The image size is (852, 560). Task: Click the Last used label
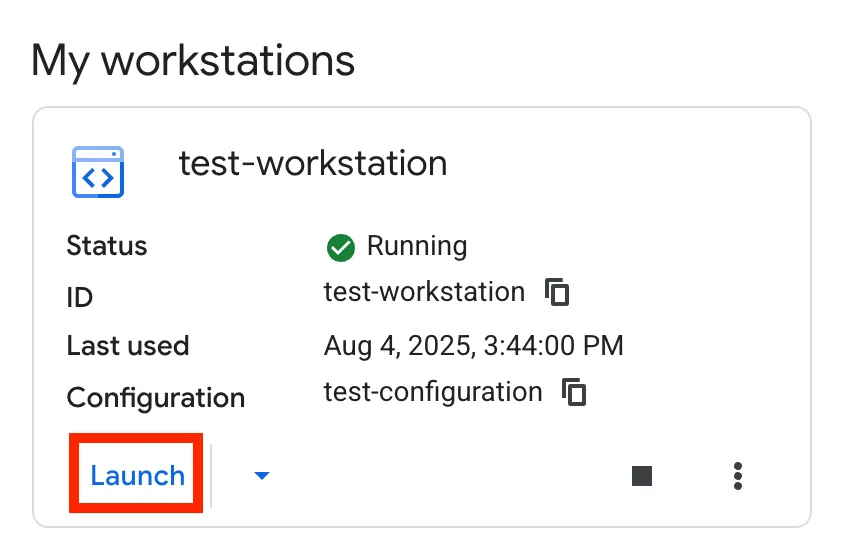tap(128, 346)
